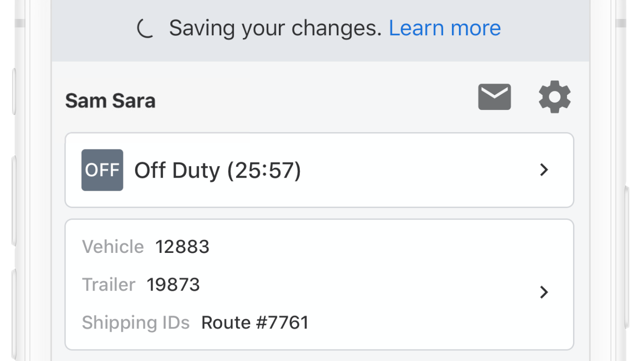Select trailer number 19873
This screenshot has height=361, width=644.
point(173,284)
